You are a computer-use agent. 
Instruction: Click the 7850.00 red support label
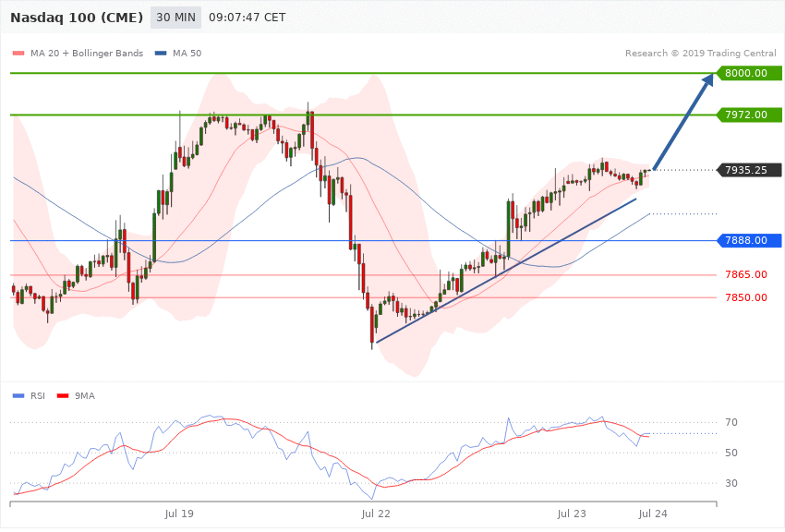click(746, 297)
